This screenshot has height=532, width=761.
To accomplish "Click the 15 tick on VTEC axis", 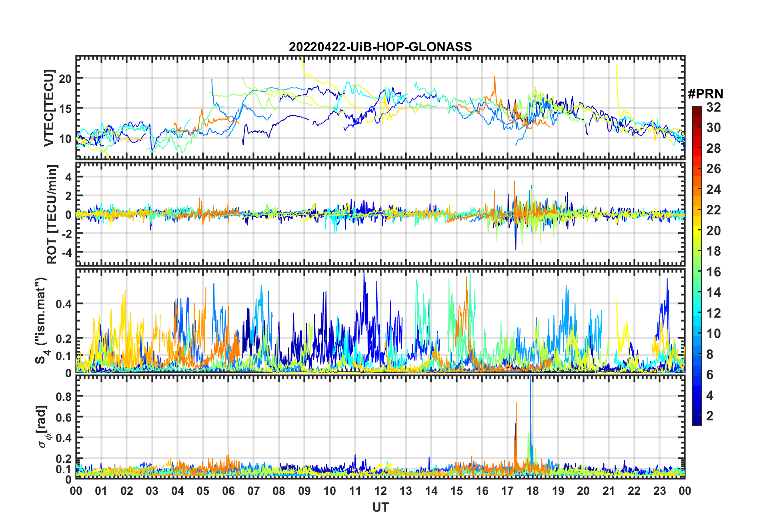I will tap(66, 109).
